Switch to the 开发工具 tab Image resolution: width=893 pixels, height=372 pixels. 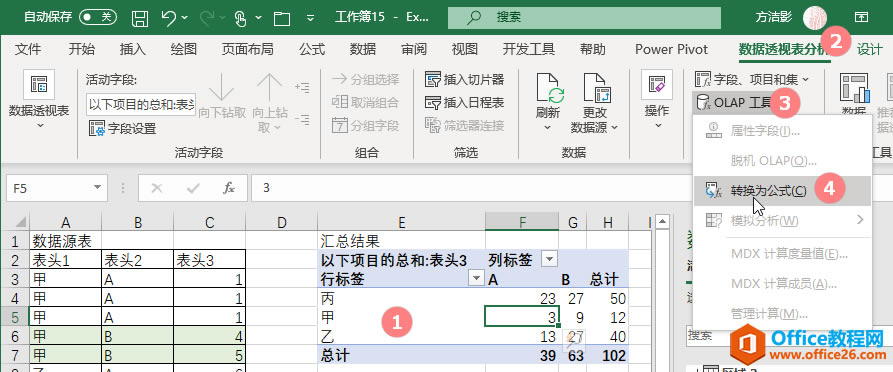[x=529, y=50]
